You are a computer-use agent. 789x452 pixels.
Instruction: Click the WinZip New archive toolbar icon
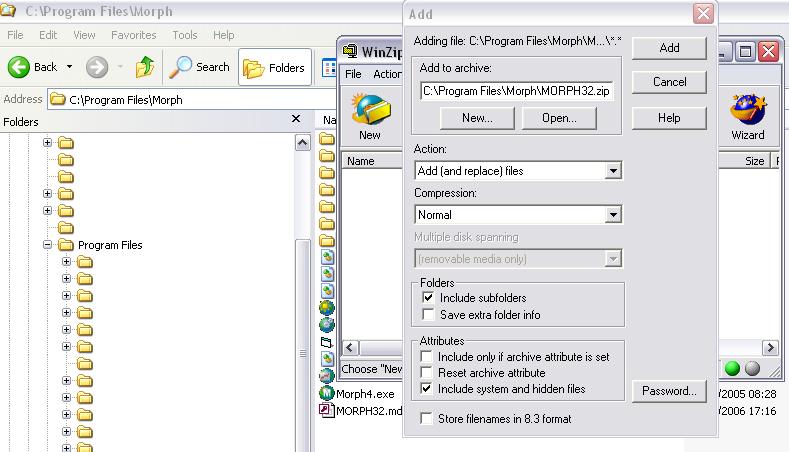click(x=369, y=112)
